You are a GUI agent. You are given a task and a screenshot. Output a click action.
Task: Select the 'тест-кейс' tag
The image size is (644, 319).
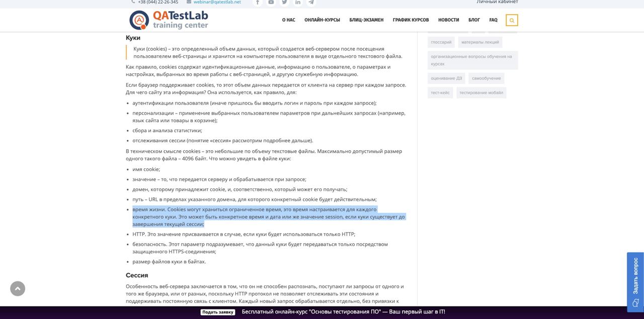[x=440, y=92]
